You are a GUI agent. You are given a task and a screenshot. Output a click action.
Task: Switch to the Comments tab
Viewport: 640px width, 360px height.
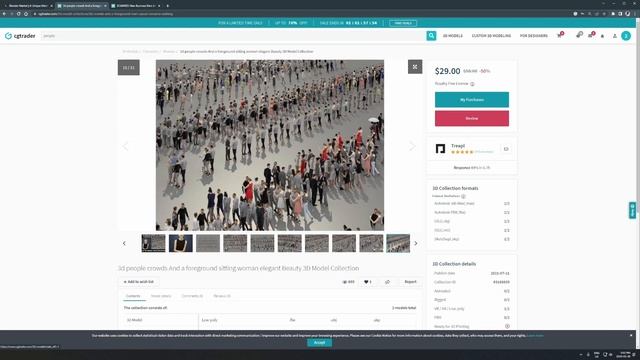192,296
